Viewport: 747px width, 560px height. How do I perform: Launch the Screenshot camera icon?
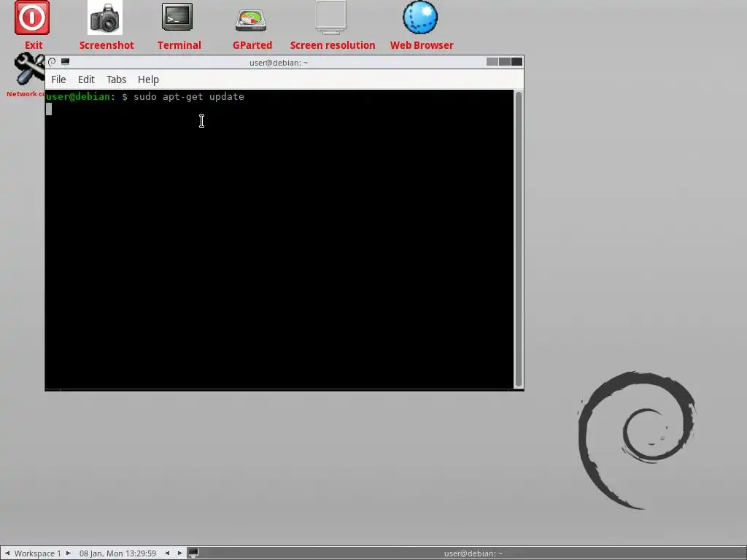105,18
